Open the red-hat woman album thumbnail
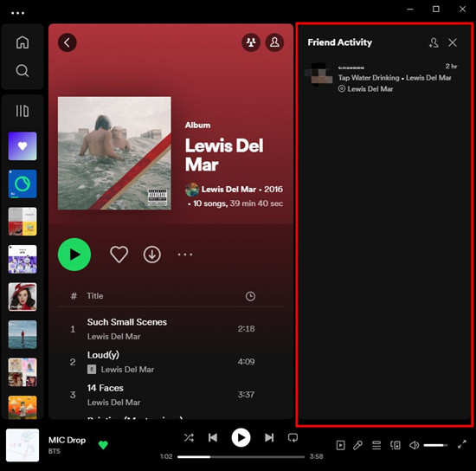476x471 pixels. 23,297
